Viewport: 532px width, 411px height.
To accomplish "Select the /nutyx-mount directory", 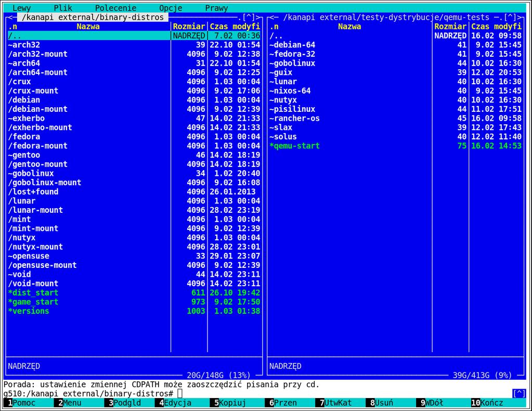I will (x=134, y=247).
